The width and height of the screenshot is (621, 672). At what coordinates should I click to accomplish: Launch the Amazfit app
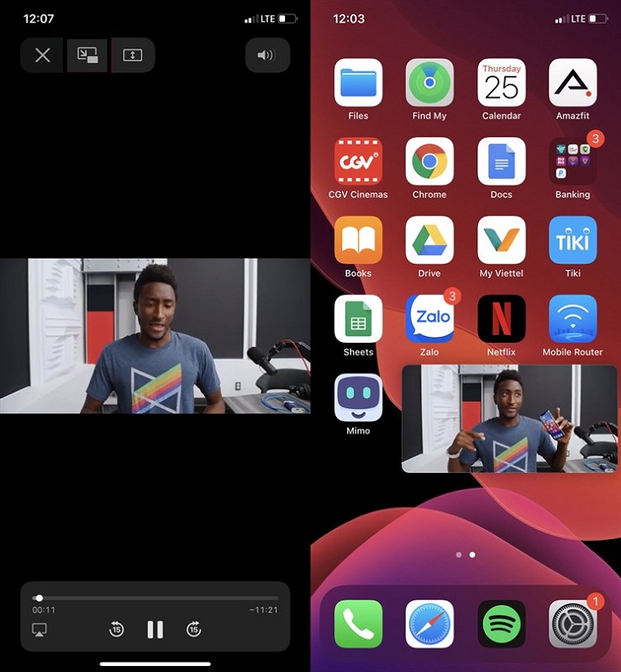573,83
